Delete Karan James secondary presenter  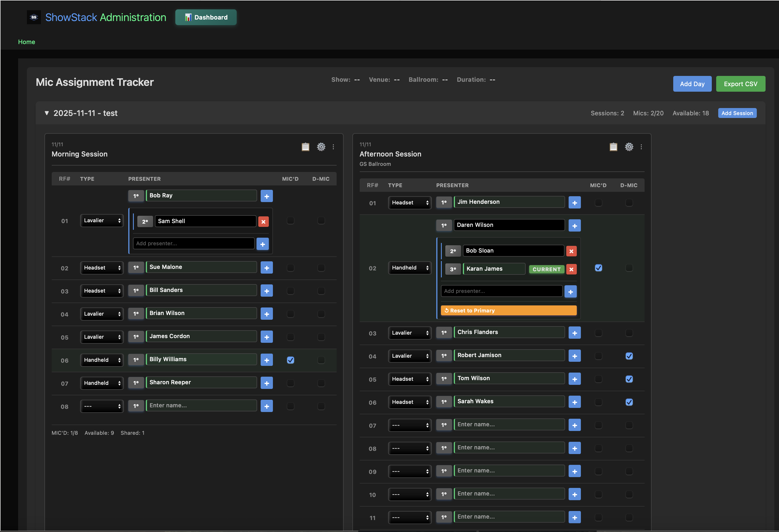(x=571, y=269)
